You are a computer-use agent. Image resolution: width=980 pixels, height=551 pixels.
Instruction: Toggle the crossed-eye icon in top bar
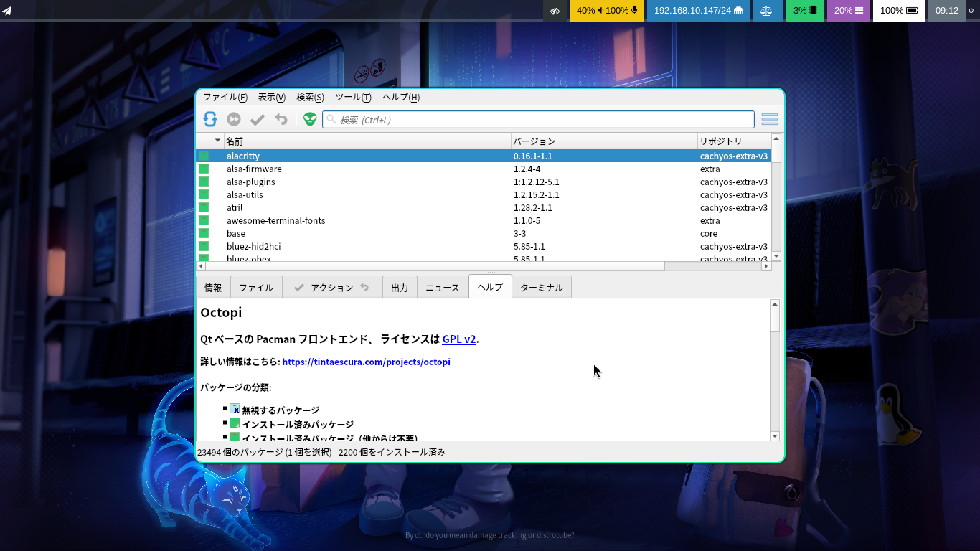click(555, 11)
